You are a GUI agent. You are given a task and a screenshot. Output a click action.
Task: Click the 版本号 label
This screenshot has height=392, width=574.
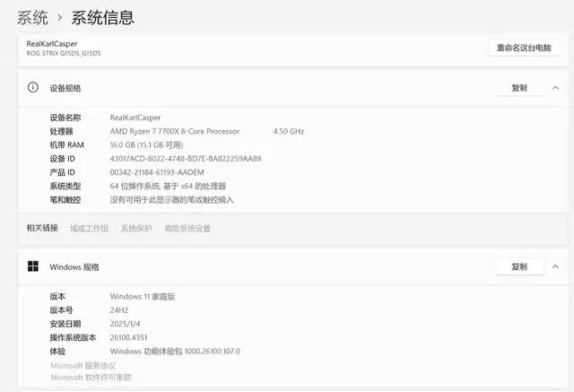pyautogui.click(x=62, y=310)
